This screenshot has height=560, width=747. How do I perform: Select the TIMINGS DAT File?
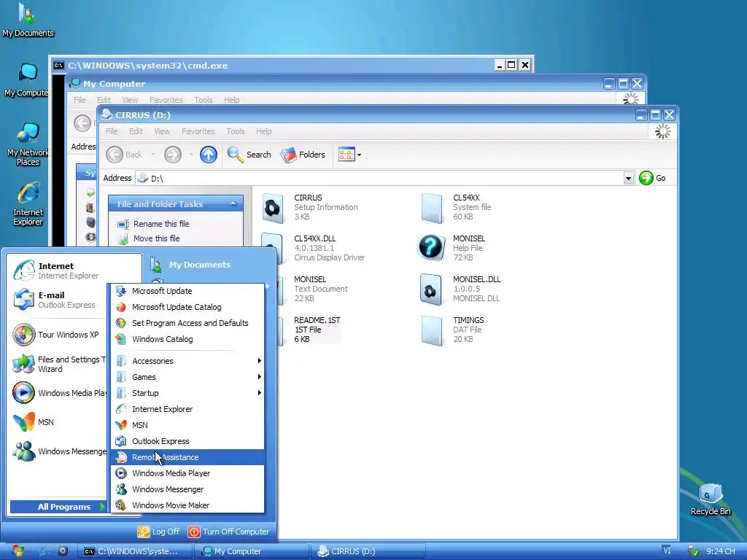[x=452, y=330]
